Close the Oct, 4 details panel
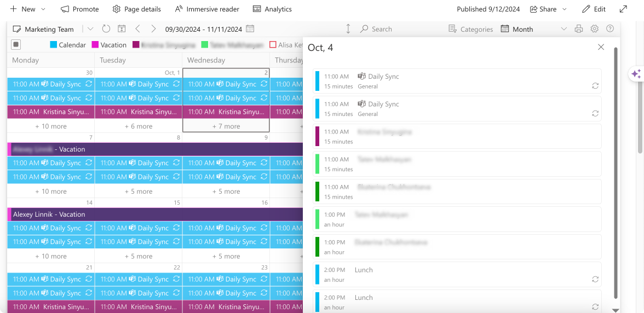This screenshot has height=313, width=644. pos(601,47)
